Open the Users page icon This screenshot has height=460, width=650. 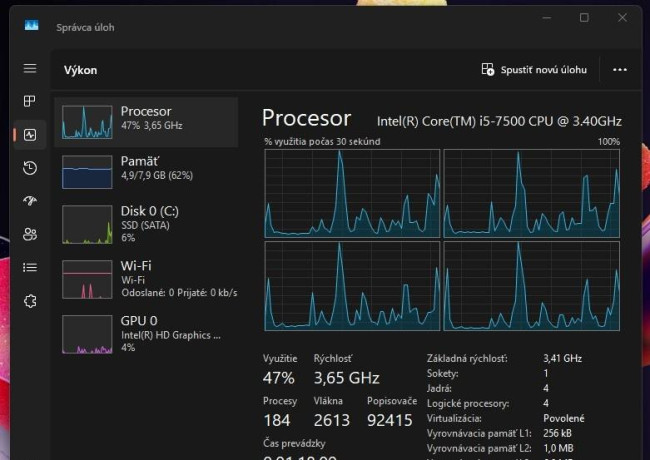30,235
